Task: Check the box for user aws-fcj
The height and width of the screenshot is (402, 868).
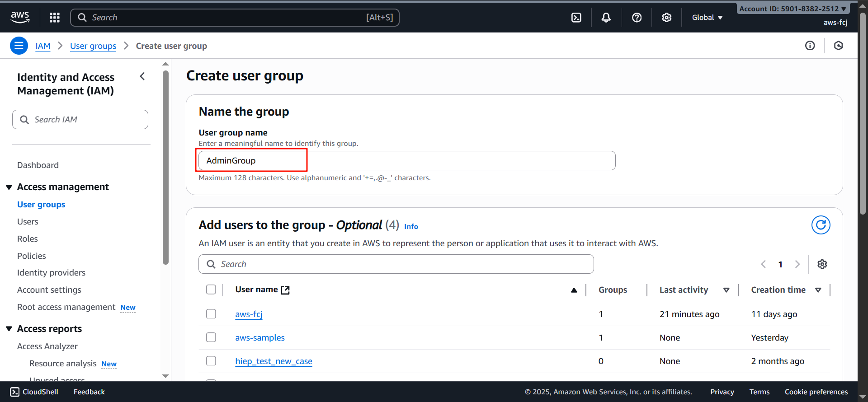Action: point(211,314)
